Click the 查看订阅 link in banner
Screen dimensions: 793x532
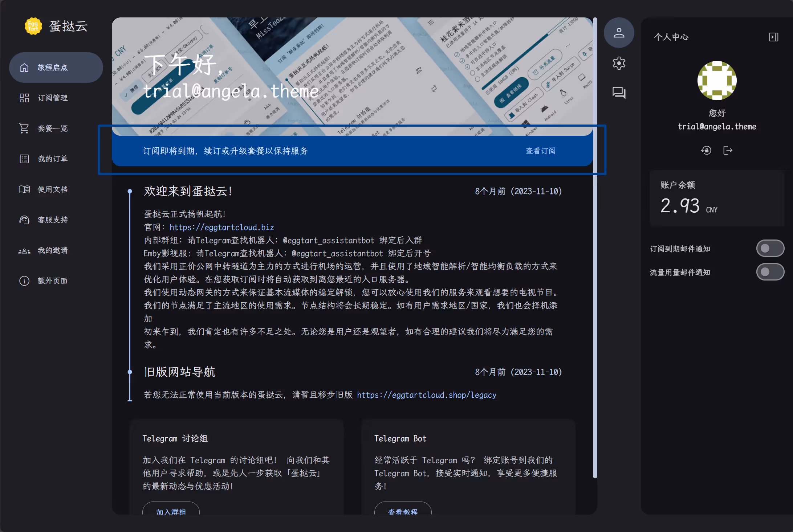pyautogui.click(x=540, y=151)
